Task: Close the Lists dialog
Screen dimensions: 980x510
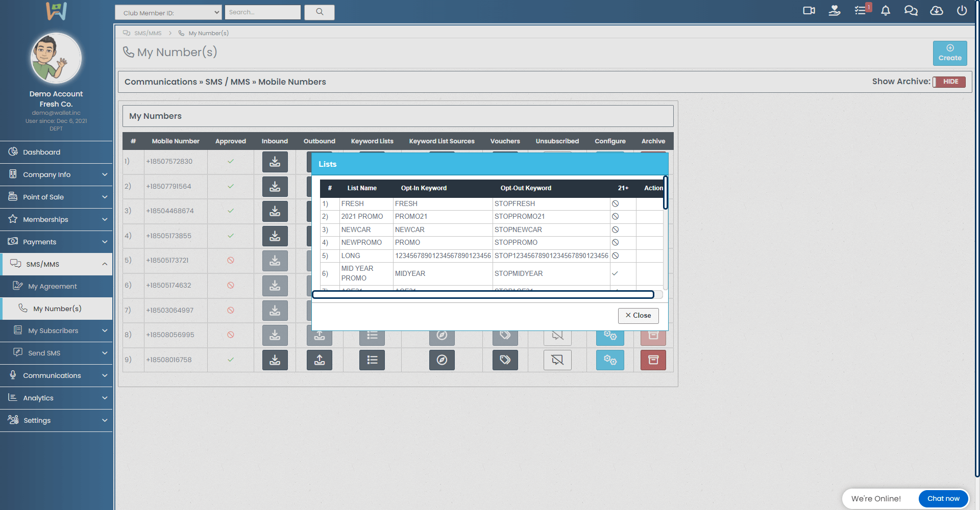Action: tap(638, 316)
